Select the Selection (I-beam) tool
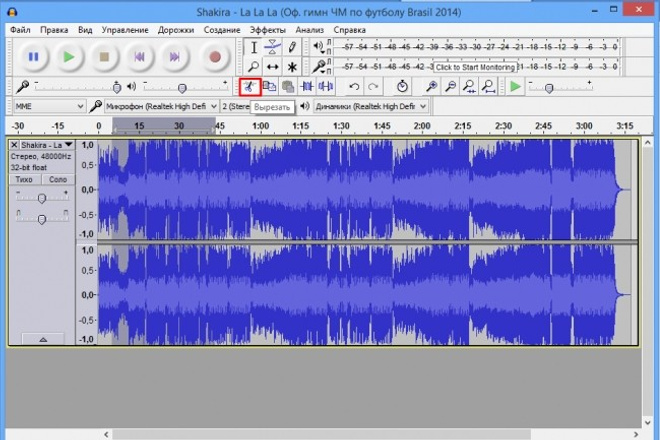660x440 pixels. click(x=253, y=48)
